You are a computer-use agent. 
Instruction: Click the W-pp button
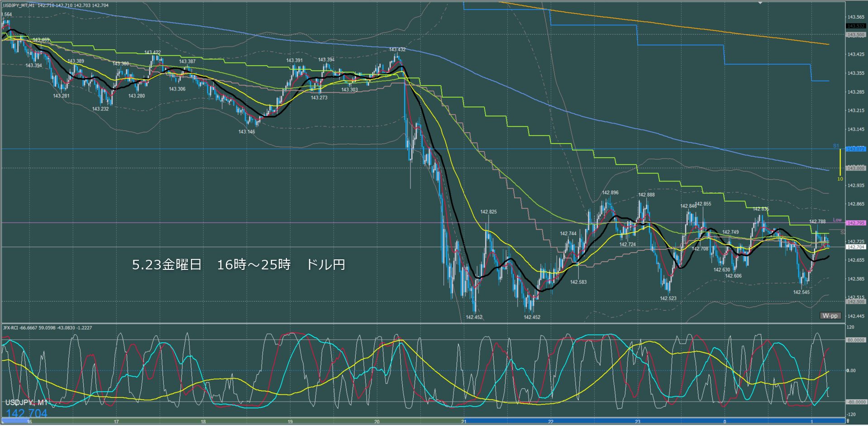click(830, 316)
